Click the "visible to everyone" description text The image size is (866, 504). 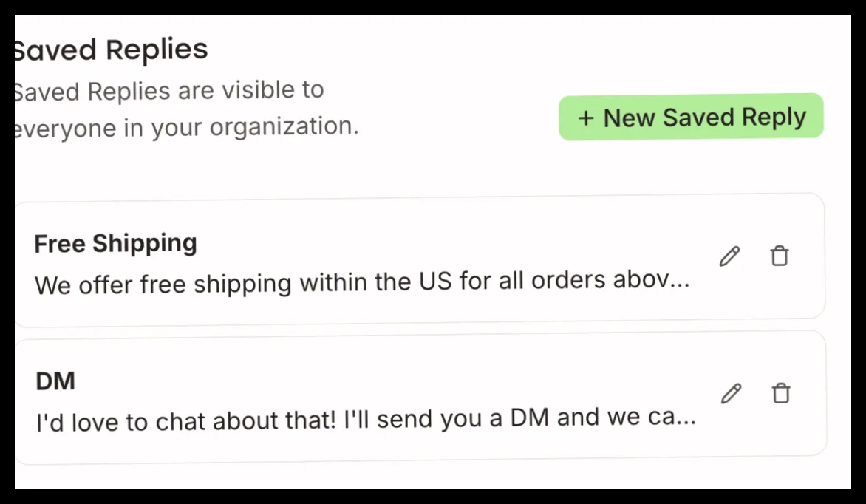185,109
